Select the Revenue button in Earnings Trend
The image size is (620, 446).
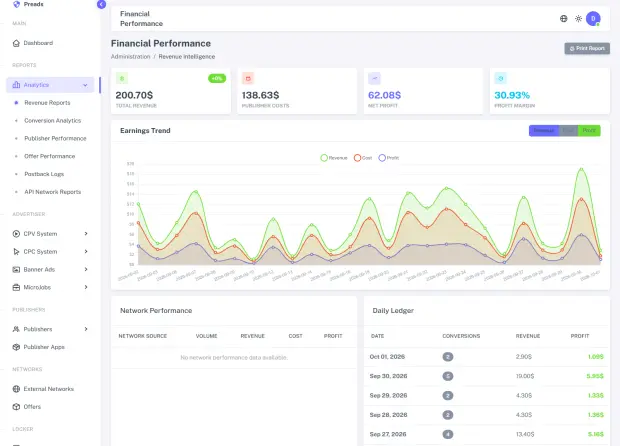tap(544, 130)
